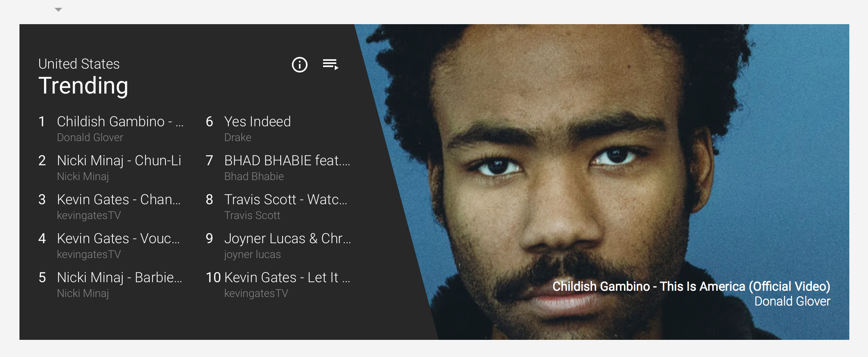Image resolution: width=868 pixels, height=357 pixels.
Task: Select Joyner Lucas & Chr... track
Action: point(288,239)
